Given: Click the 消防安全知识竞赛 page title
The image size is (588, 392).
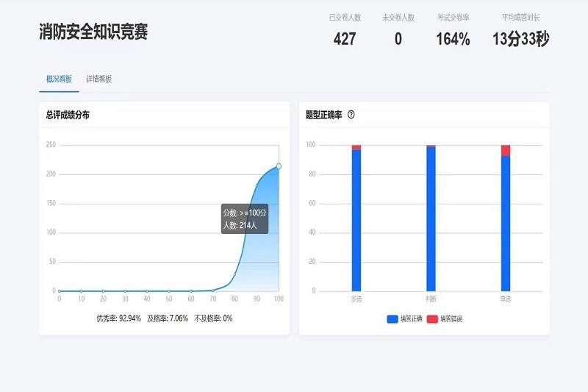Looking at the screenshot, I should [x=93, y=32].
